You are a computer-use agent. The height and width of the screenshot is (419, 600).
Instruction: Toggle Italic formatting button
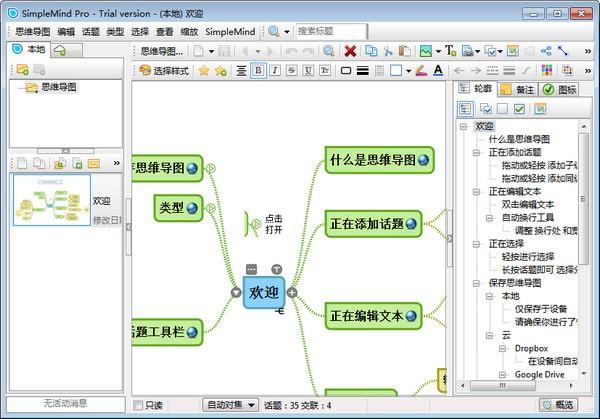tap(275, 71)
